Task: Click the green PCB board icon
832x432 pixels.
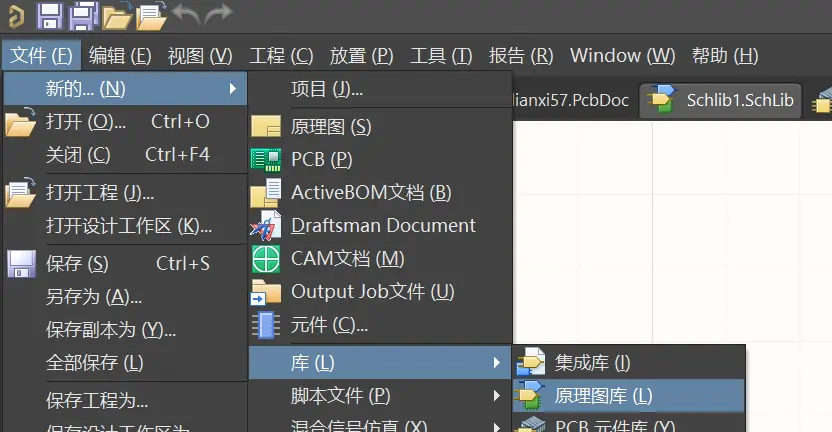Action: click(266, 160)
